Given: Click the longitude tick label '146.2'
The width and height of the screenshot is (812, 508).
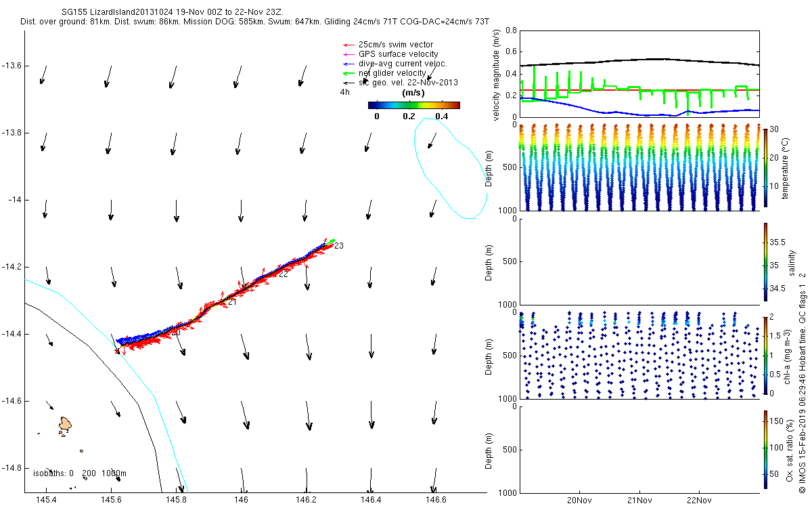Looking at the screenshot, I should tap(306, 501).
